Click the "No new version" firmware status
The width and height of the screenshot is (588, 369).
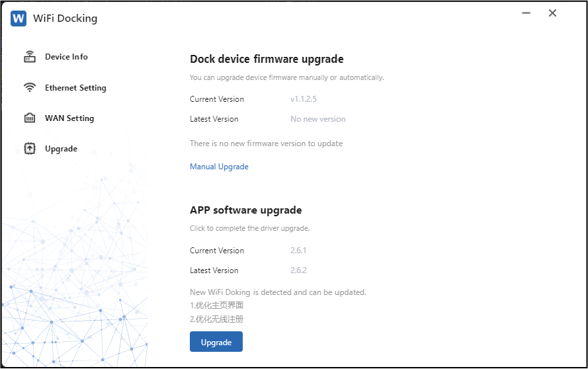[x=317, y=119]
